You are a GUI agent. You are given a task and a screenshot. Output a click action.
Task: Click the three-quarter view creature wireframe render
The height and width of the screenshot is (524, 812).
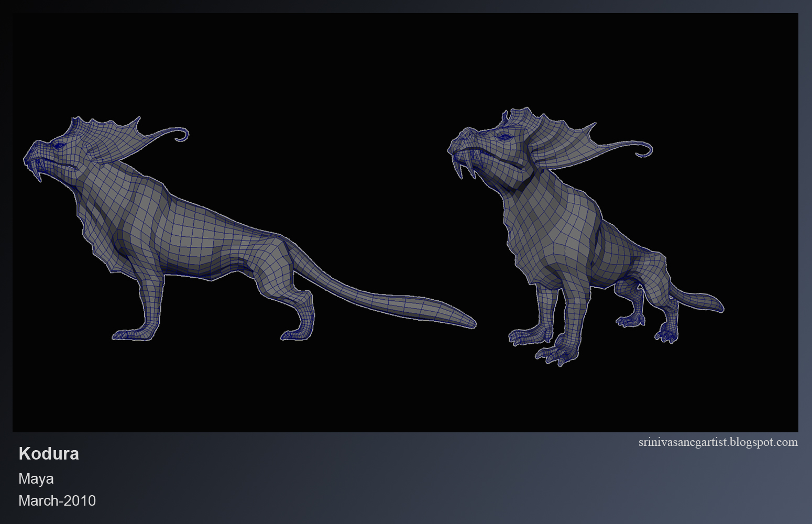click(x=586, y=236)
